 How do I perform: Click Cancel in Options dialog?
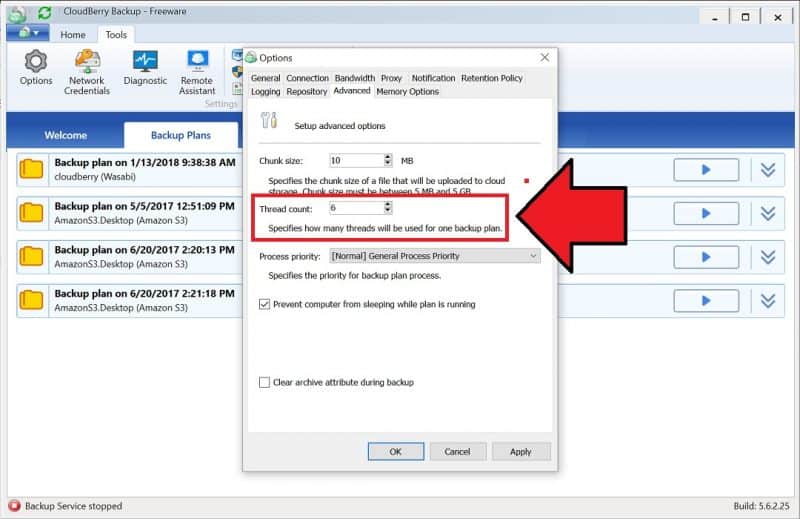click(x=457, y=452)
